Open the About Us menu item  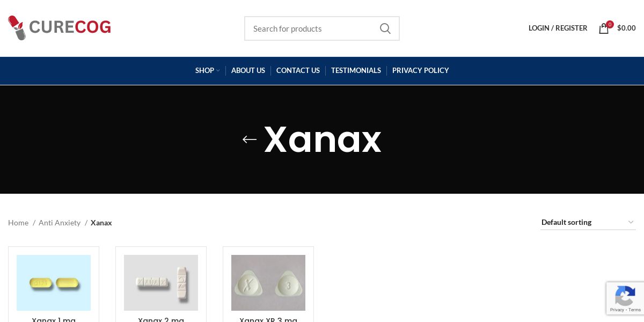pyautogui.click(x=248, y=70)
